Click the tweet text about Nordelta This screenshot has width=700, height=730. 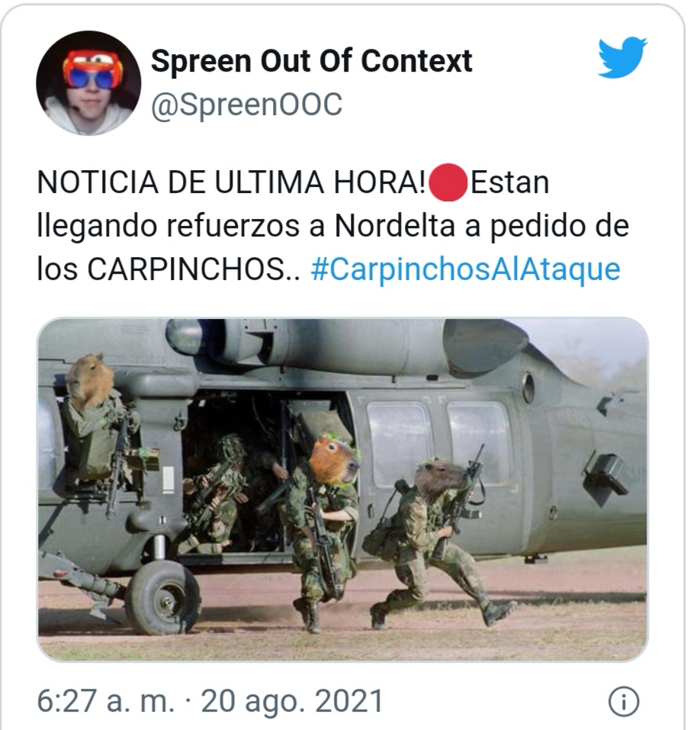pyautogui.click(x=332, y=226)
